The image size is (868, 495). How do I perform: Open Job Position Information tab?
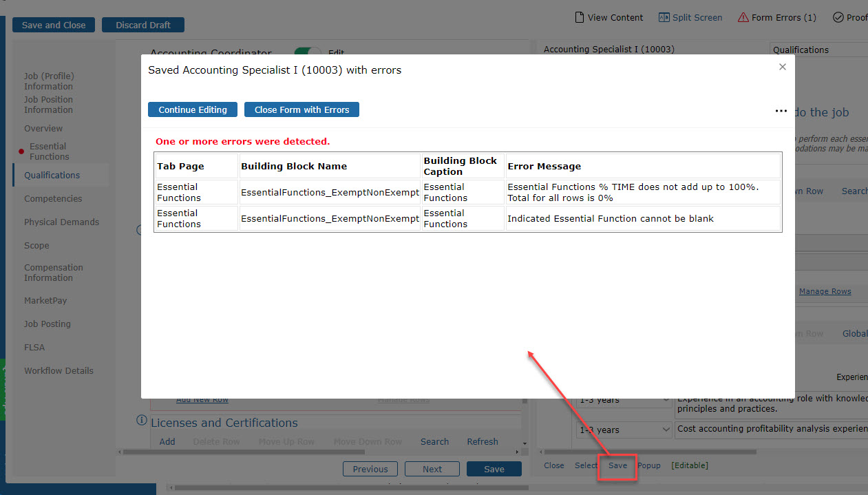pyautogui.click(x=48, y=105)
